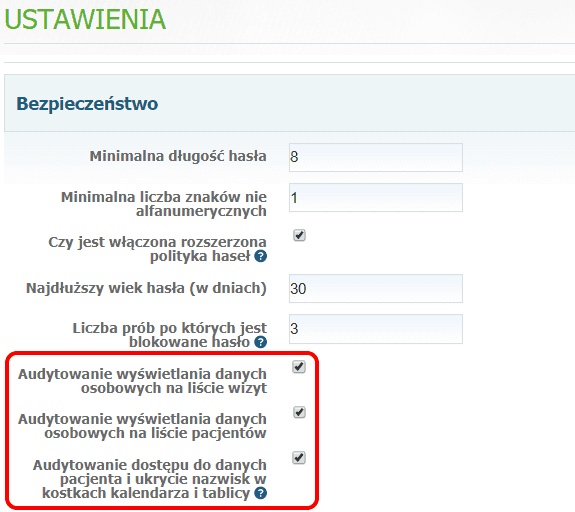Click label 'Audytowanie wyświetlania danych osobowych na liście pacjentów'
575x512 pixels.
(142, 426)
